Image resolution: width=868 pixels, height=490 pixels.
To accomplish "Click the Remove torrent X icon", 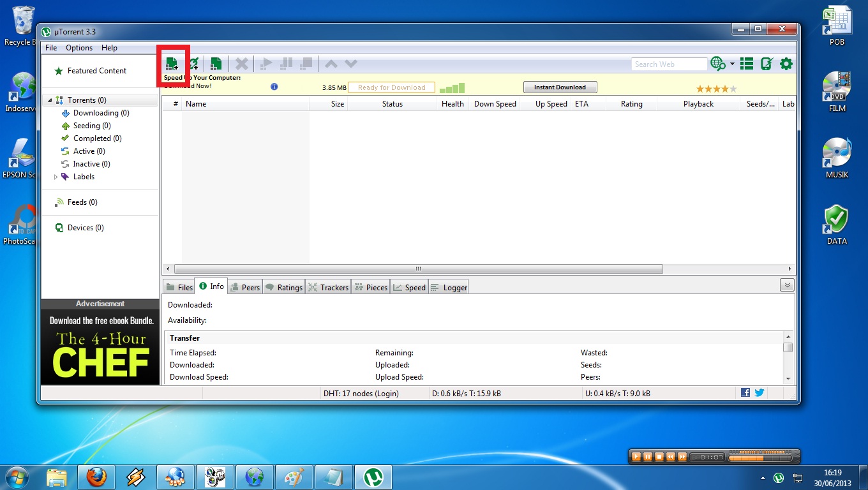I will click(x=242, y=64).
